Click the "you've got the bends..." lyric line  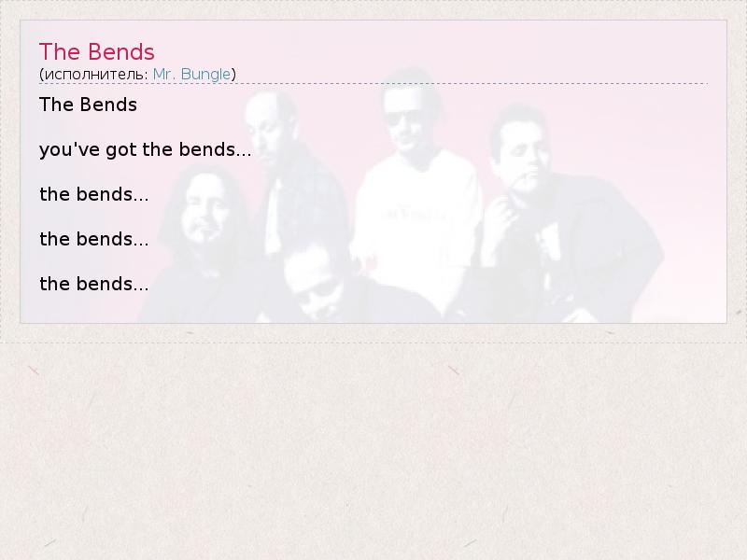point(146,150)
